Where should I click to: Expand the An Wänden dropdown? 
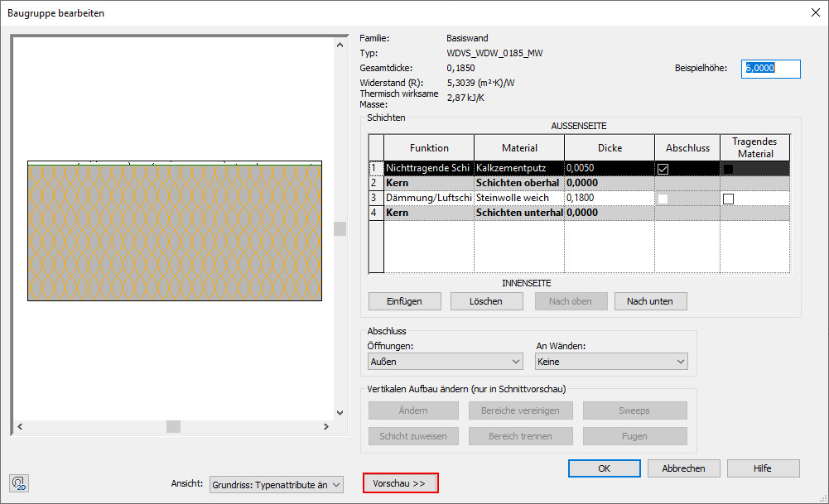pos(610,362)
